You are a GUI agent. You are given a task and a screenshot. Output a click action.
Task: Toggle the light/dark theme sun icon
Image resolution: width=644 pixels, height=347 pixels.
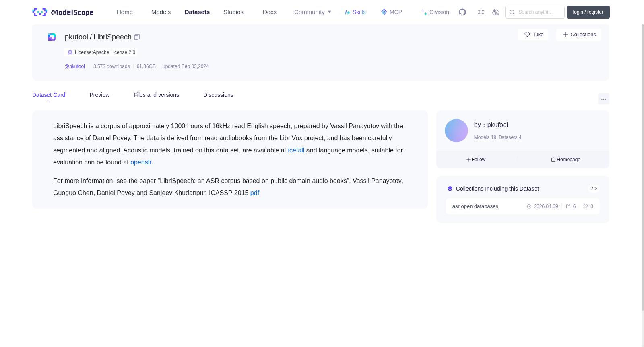coord(481,12)
